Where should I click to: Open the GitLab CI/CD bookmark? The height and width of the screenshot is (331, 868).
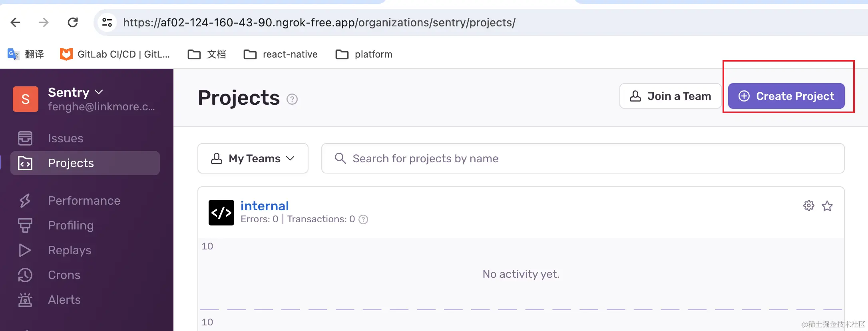click(115, 54)
